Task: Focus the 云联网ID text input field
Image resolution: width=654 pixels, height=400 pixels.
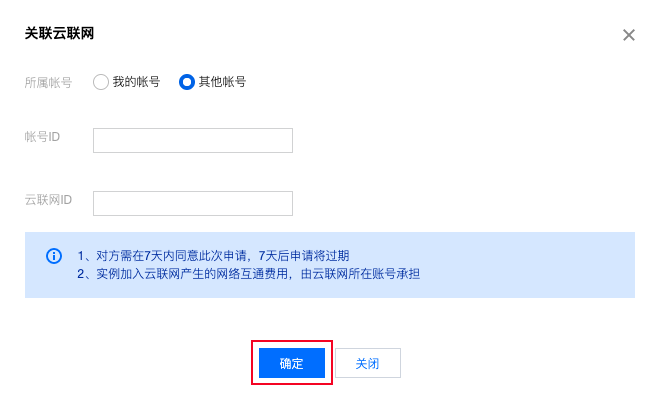Action: click(x=192, y=204)
